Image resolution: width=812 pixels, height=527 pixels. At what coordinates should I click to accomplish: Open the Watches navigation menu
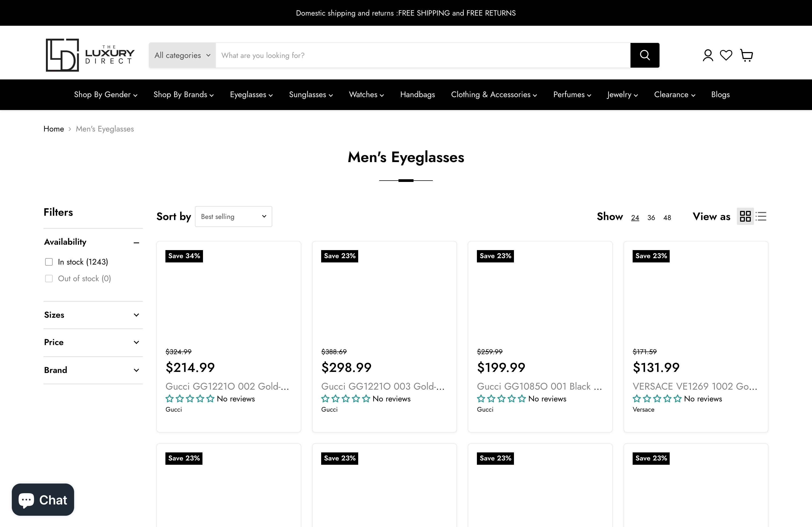(366, 94)
